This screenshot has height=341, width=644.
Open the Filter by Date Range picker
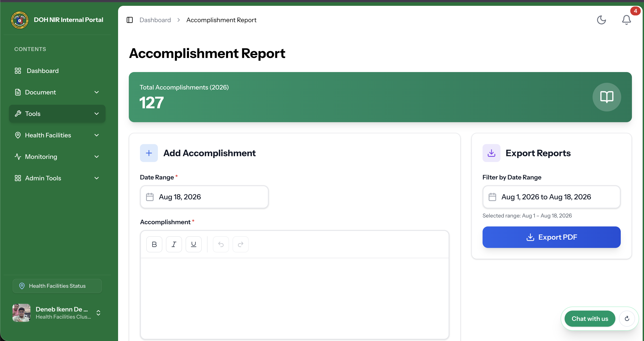[x=551, y=197]
